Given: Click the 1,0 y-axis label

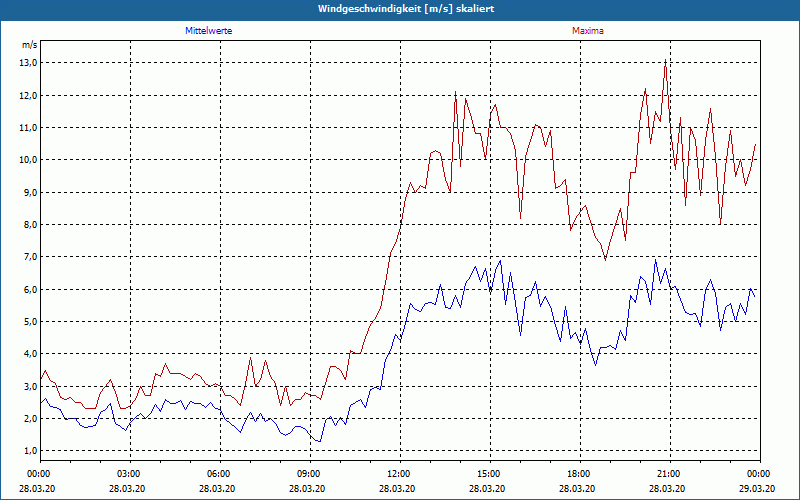Looking at the screenshot, I should pyautogui.click(x=31, y=451).
